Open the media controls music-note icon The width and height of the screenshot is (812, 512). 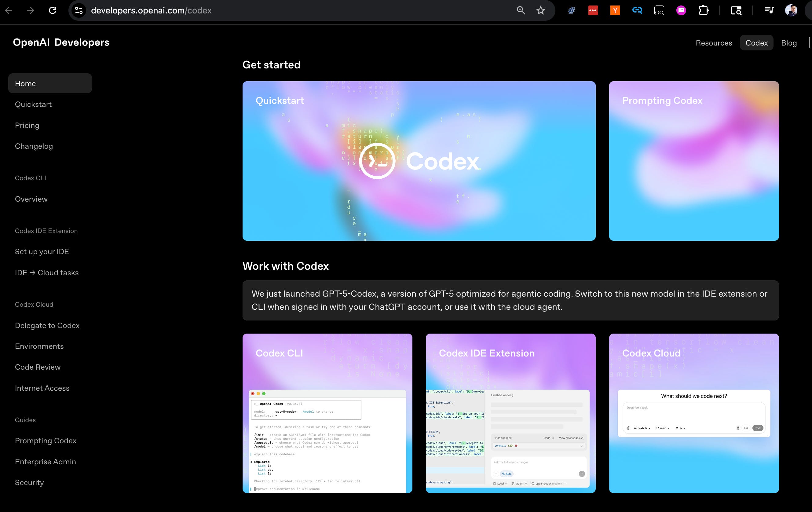[x=769, y=10]
